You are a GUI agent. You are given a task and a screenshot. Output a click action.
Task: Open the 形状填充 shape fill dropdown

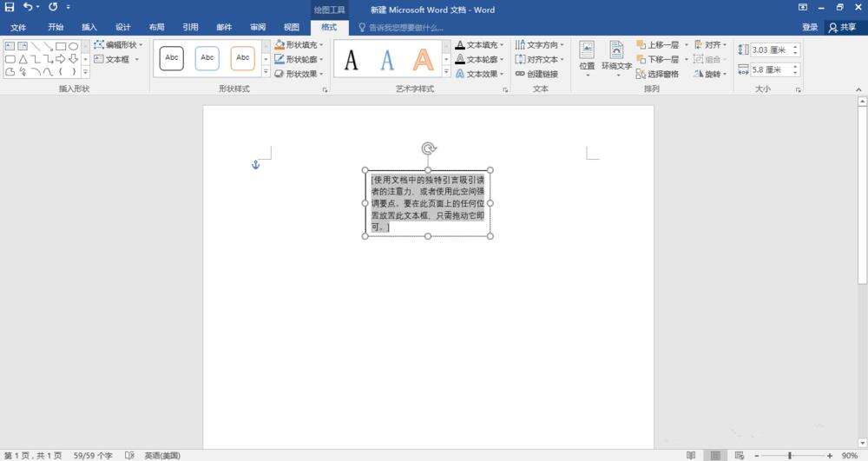point(299,45)
